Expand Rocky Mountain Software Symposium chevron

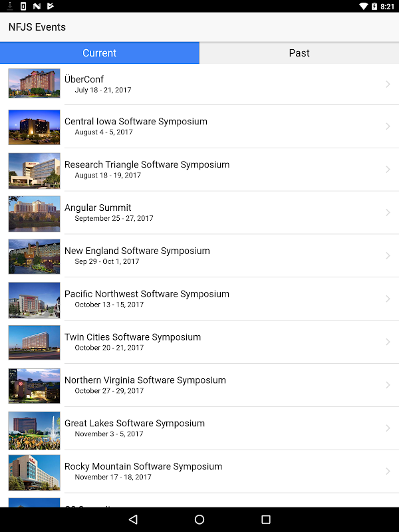coord(388,471)
